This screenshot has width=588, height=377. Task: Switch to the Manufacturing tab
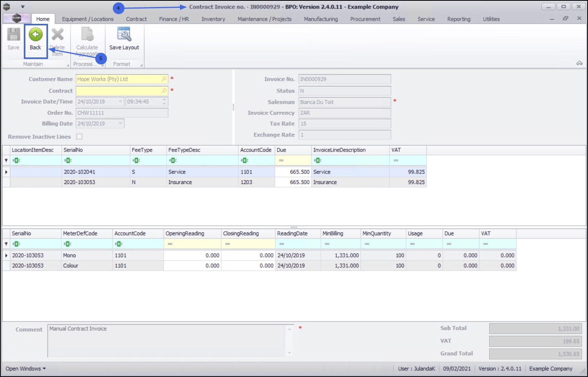(321, 19)
